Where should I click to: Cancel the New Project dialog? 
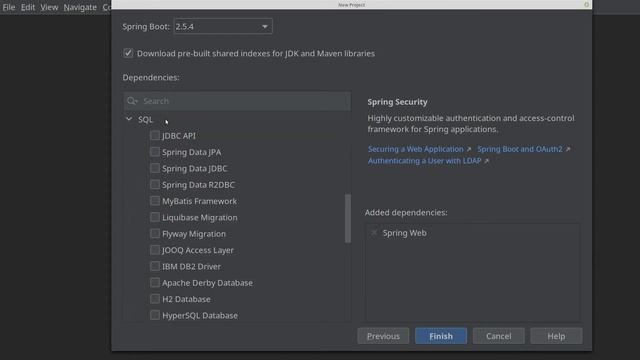click(498, 336)
